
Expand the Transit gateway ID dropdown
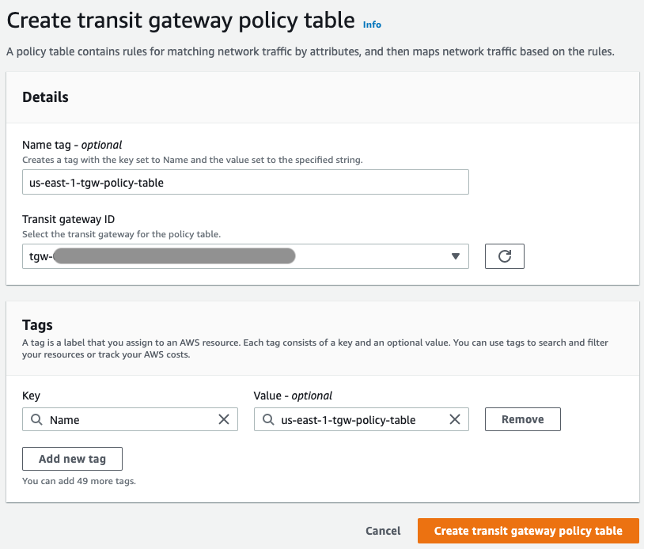(x=457, y=256)
